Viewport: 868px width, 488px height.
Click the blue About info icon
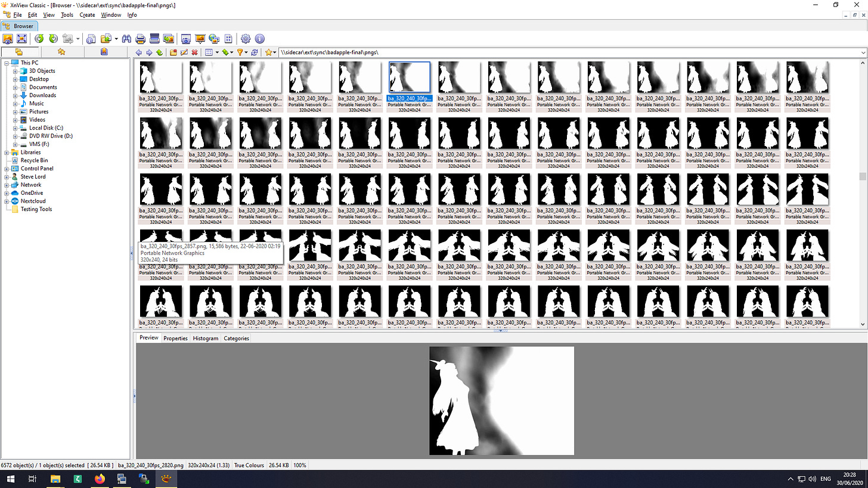tap(259, 39)
